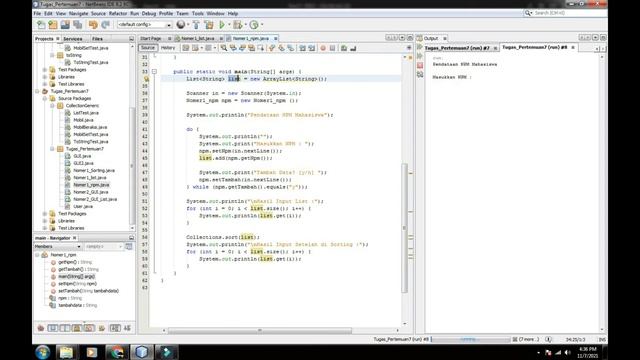Click the lightbulb hint icon on line 34
This screenshot has height=360, width=640.
pyautogui.click(x=146, y=79)
